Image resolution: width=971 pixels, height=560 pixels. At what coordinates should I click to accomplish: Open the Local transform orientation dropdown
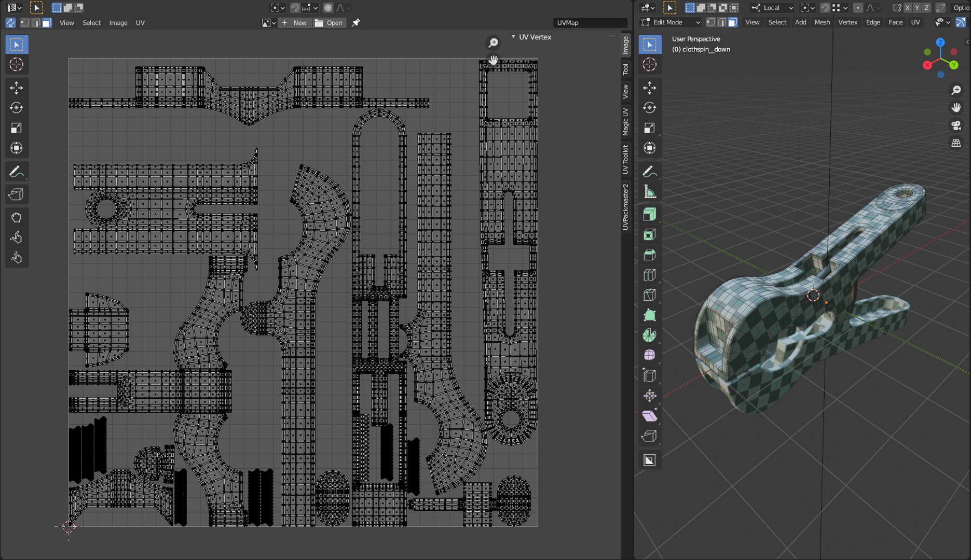(x=772, y=8)
